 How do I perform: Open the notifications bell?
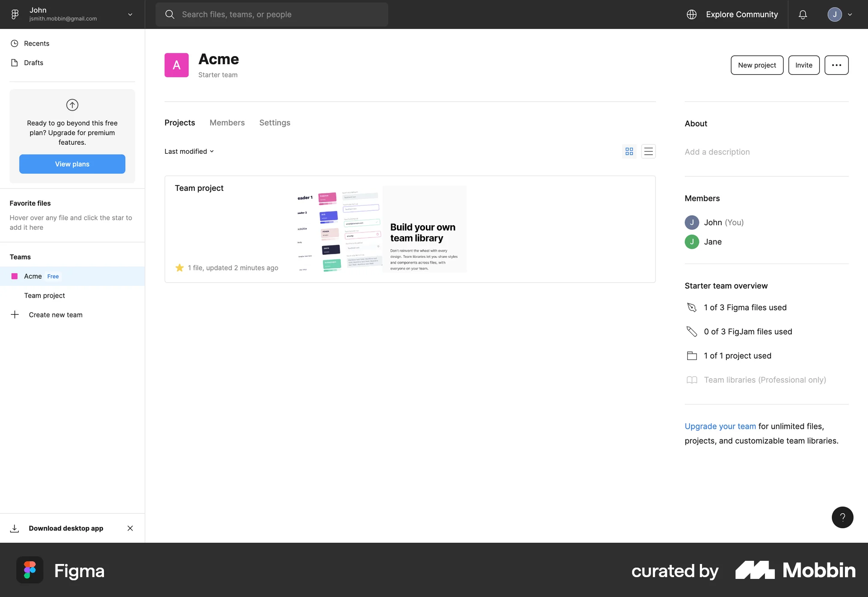pyautogui.click(x=802, y=14)
